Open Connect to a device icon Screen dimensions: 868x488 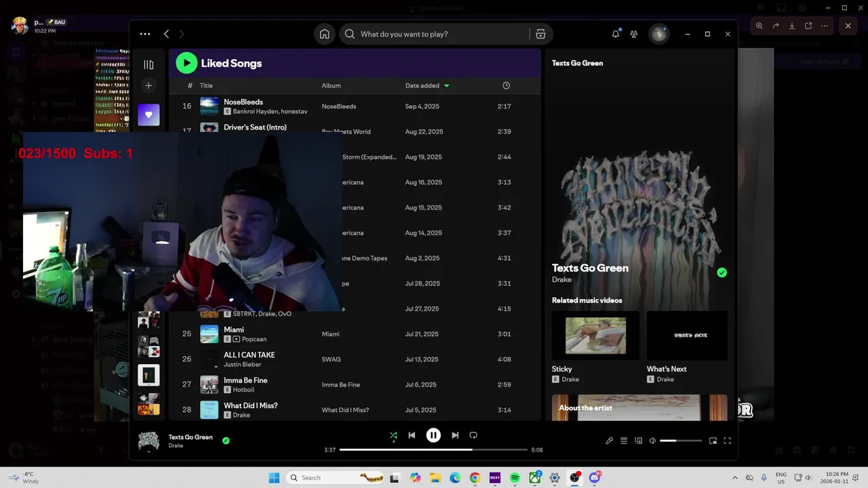point(638,441)
